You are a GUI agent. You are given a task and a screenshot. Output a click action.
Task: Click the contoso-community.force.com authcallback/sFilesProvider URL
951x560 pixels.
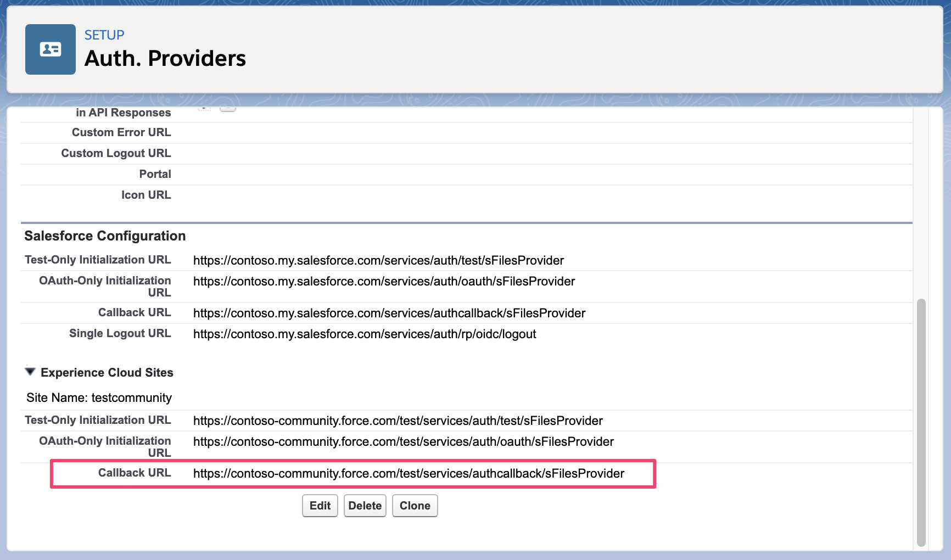[409, 473]
